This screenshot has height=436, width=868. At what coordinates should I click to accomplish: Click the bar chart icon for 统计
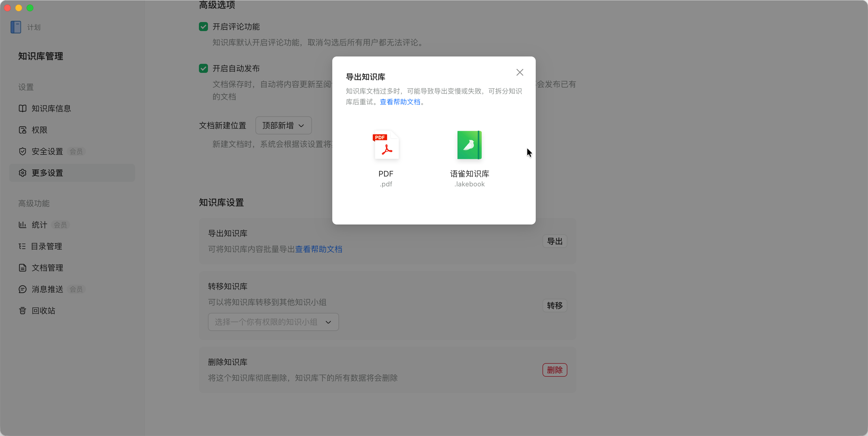23,225
